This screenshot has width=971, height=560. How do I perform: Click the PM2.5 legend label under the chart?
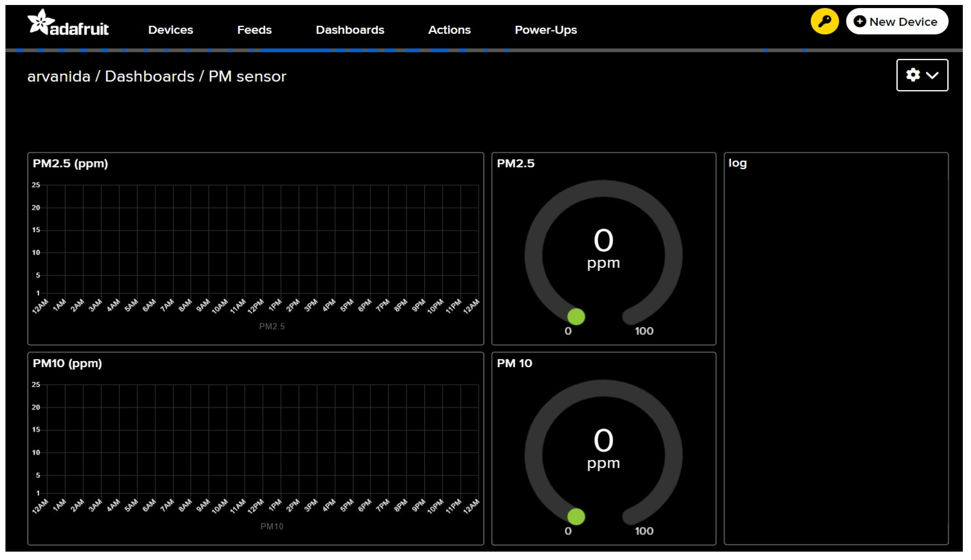pos(272,327)
